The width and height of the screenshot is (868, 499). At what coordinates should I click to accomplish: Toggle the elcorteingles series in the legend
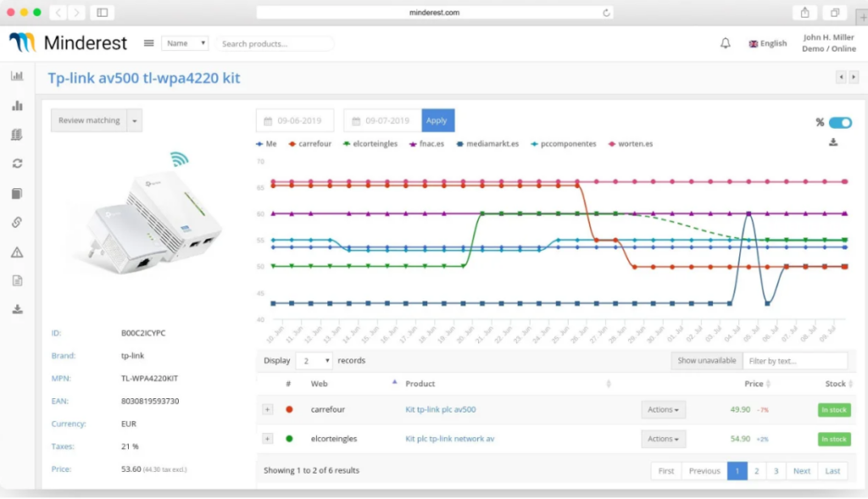370,144
